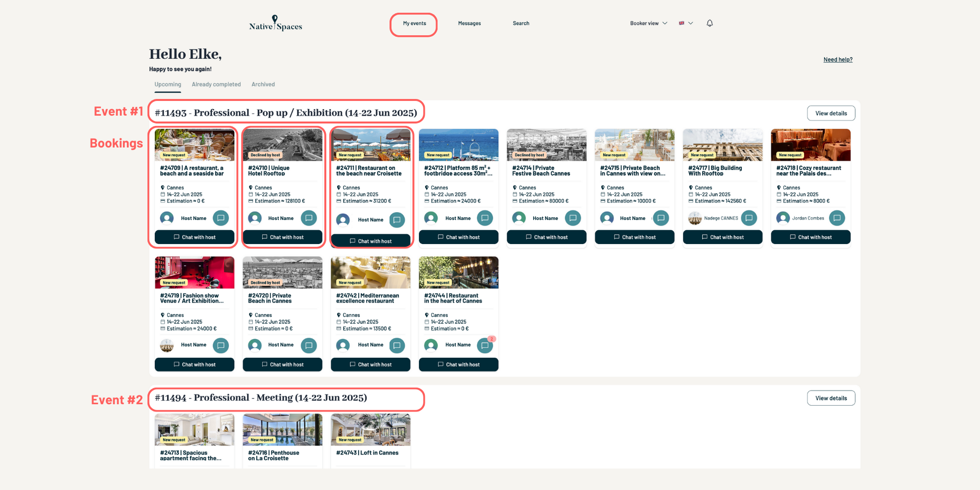
Task: Expand the Booker view dropdown
Action: 648,23
